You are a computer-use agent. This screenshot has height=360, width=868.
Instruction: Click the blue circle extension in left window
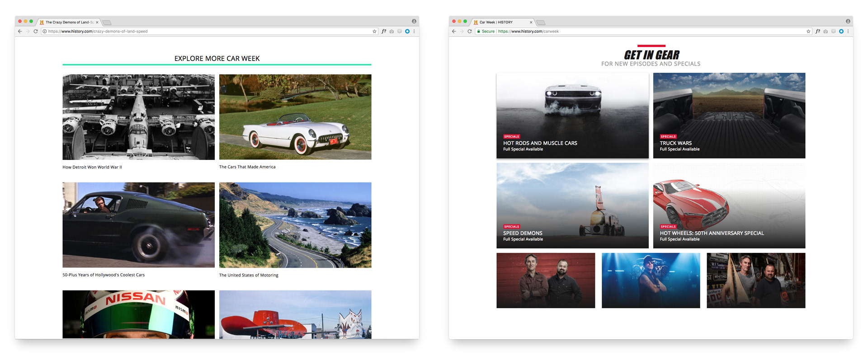(407, 31)
